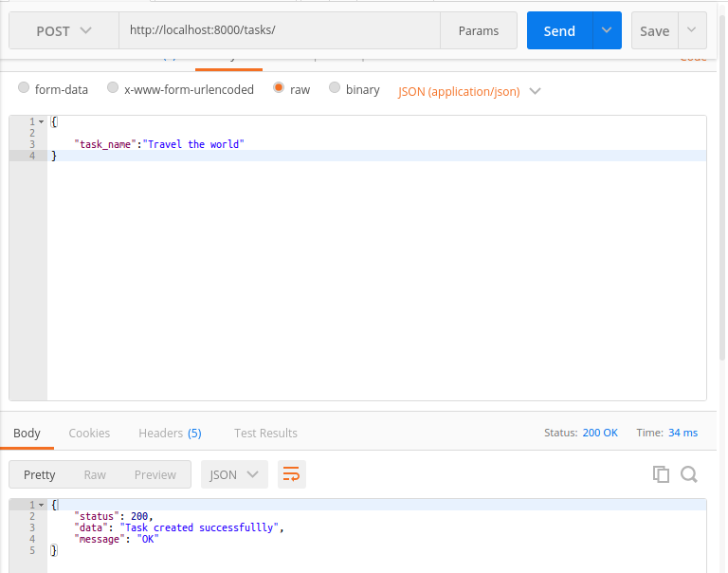Viewport: 728px width, 573px height.
Task: Expand the Send options arrow
Action: pos(607,30)
